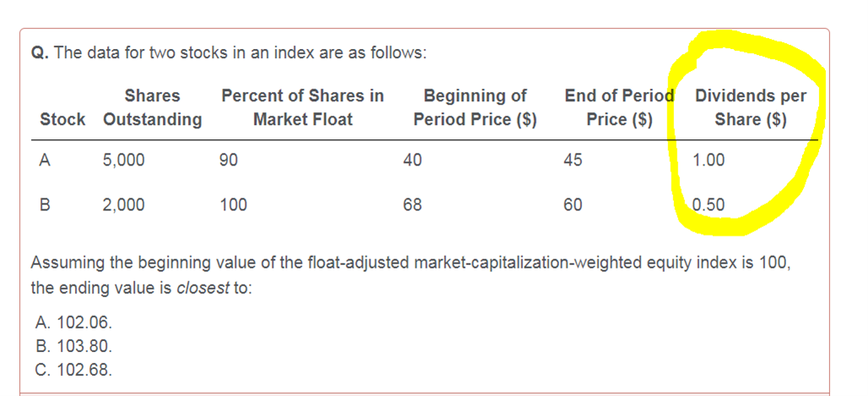The width and height of the screenshot is (868, 396).
Task: Click the Stock column header
Action: point(62,119)
